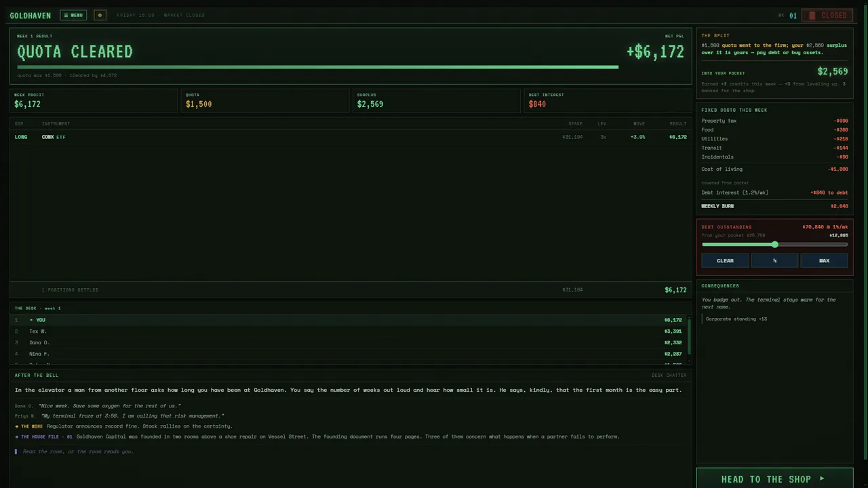Click the Cost of living total
The height and width of the screenshot is (488, 868).
[774, 169]
